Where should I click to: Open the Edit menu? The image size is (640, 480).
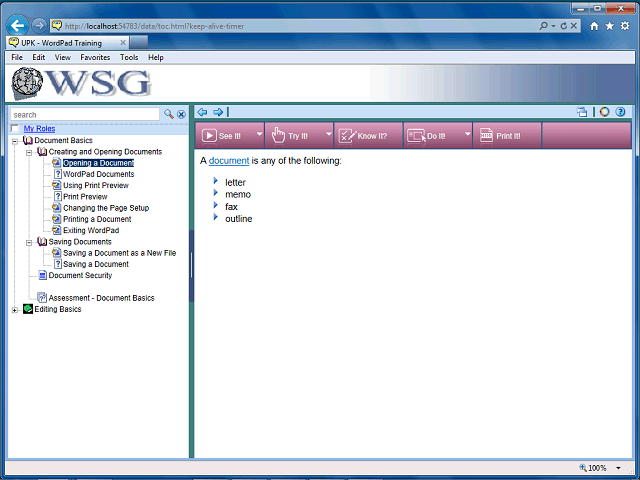click(39, 58)
